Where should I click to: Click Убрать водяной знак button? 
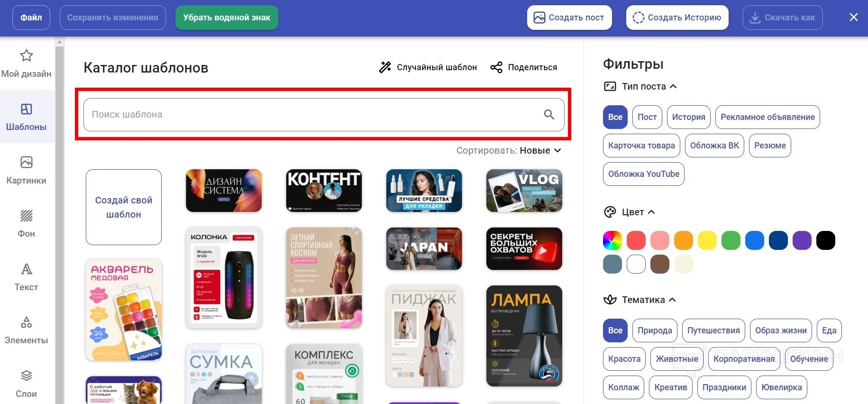(227, 18)
